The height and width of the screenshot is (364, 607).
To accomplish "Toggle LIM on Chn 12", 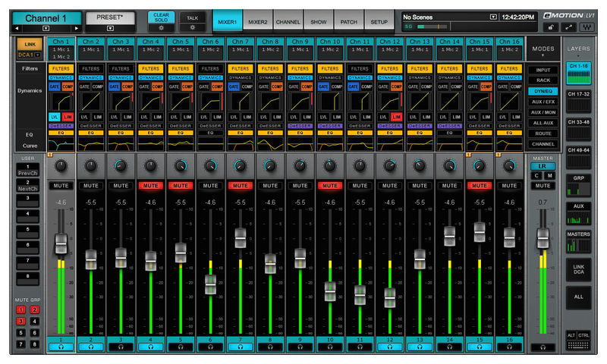I will 396,117.
